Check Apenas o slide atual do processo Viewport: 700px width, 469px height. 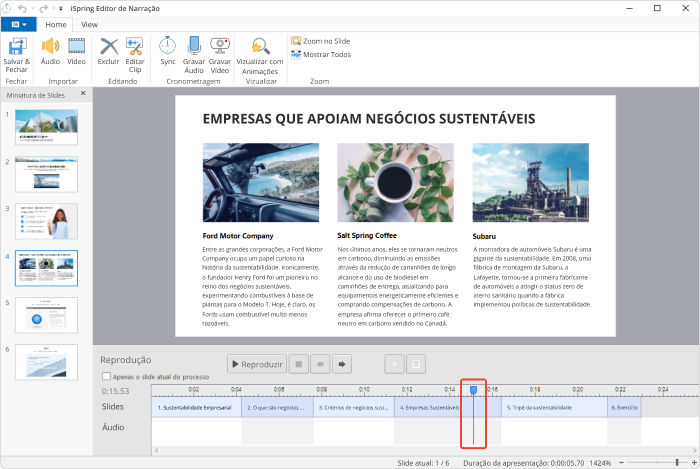point(106,376)
